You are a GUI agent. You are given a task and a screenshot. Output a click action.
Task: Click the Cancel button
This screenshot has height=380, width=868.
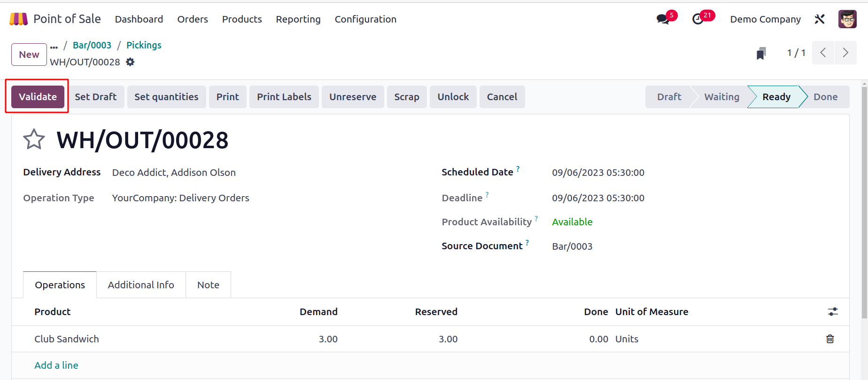[502, 97]
